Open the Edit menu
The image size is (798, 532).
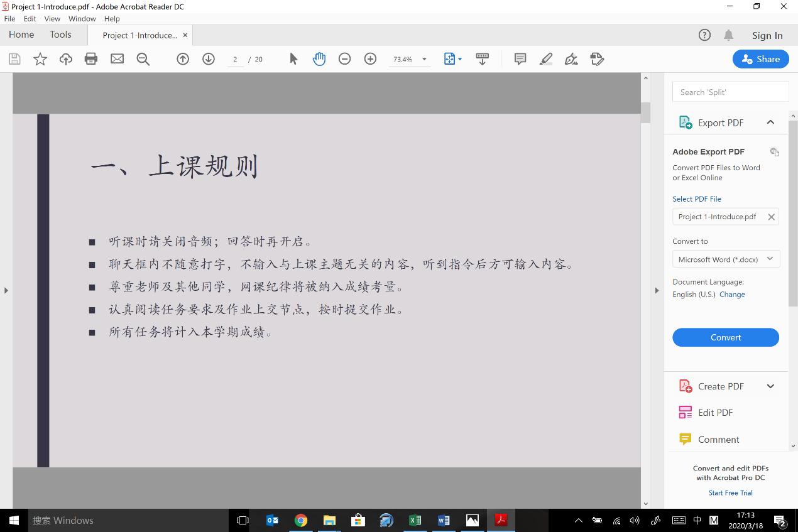click(30, 18)
